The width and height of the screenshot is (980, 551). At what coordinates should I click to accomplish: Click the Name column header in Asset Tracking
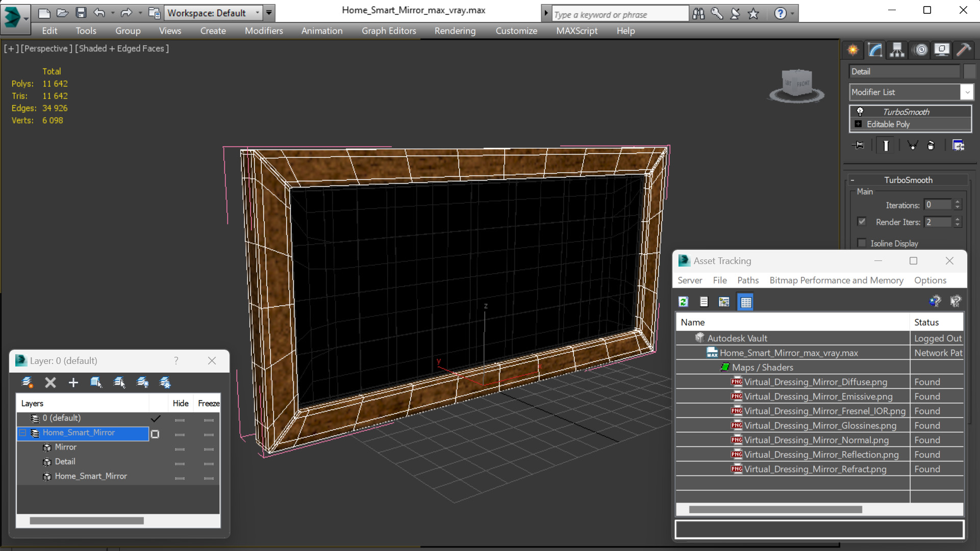click(x=793, y=322)
